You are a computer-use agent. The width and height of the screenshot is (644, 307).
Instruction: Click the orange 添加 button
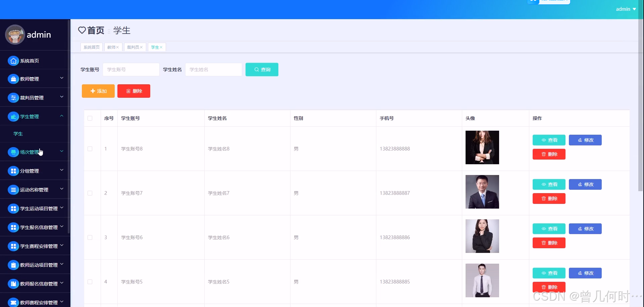pyautogui.click(x=98, y=91)
